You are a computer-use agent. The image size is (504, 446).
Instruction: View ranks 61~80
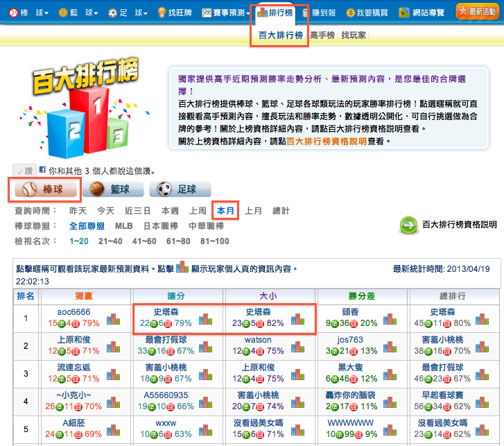[178, 241]
